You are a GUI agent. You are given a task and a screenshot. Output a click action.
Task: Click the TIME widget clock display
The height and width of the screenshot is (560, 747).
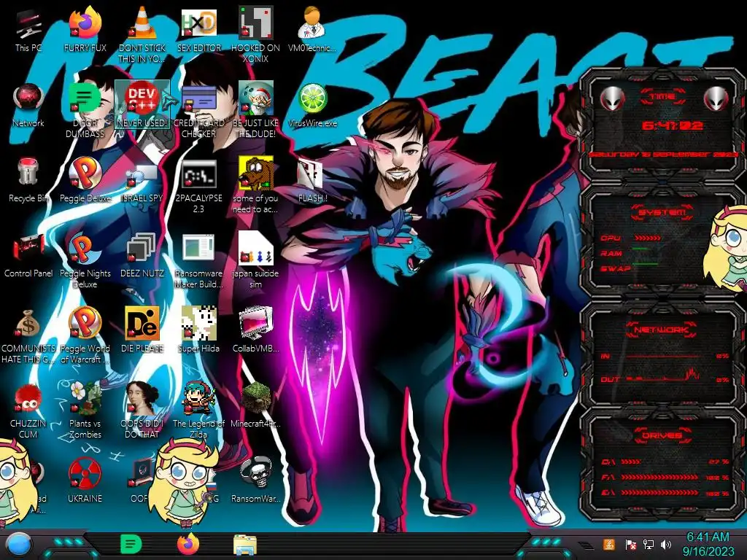[672, 125]
